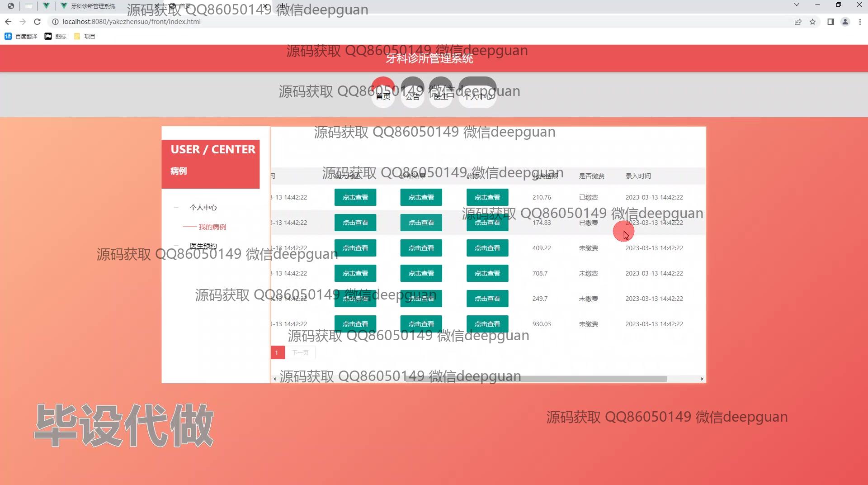Expand the 医生预约 sidebar group
This screenshot has height=485, width=868.
203,246
